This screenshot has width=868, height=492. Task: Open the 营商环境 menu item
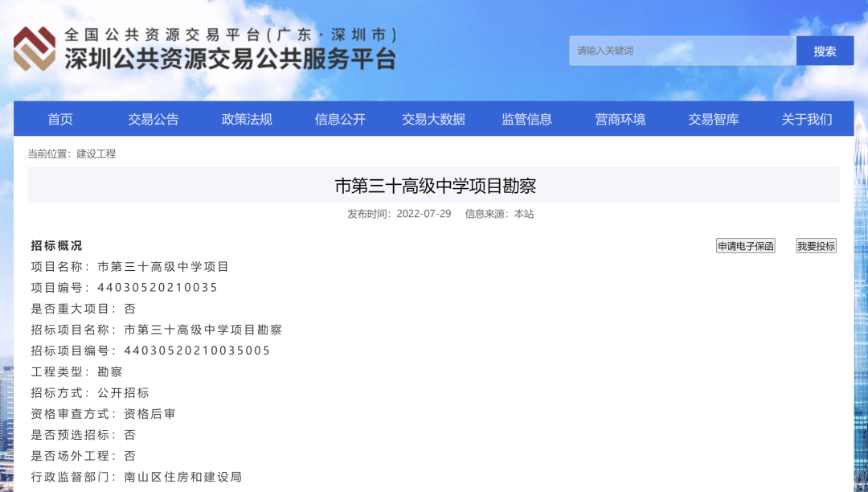click(x=620, y=118)
